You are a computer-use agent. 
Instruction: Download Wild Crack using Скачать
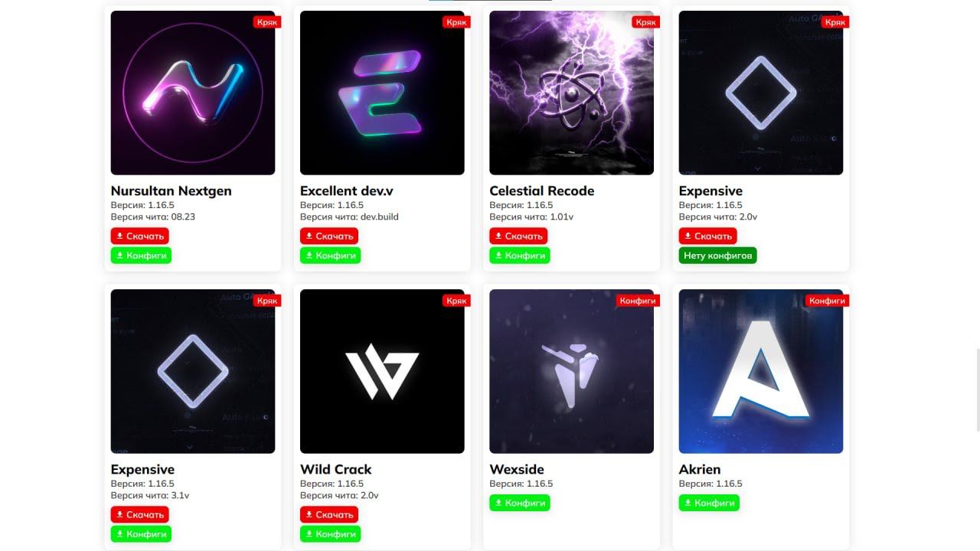coord(328,514)
